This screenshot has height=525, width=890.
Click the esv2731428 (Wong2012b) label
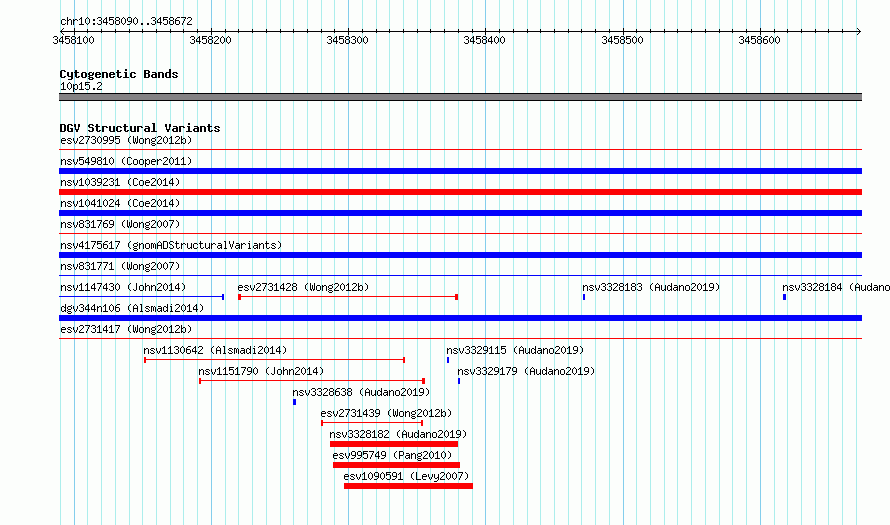[303, 287]
